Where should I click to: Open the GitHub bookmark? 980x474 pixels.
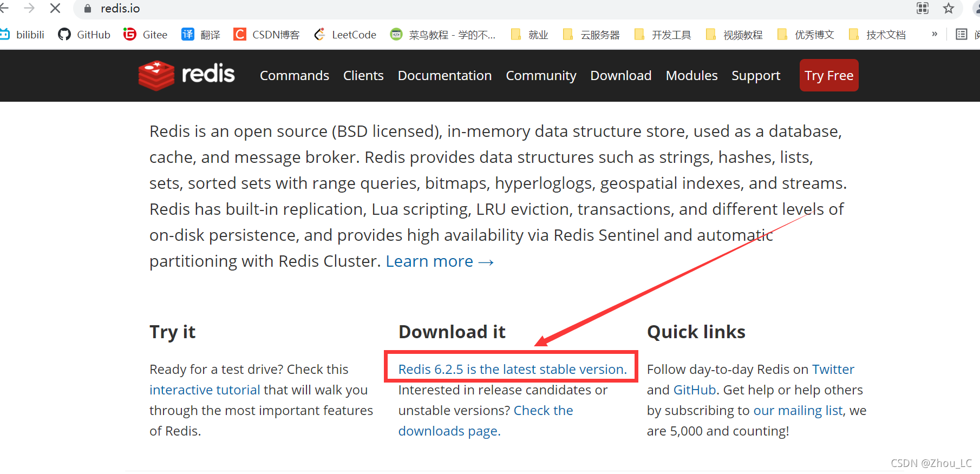84,35
